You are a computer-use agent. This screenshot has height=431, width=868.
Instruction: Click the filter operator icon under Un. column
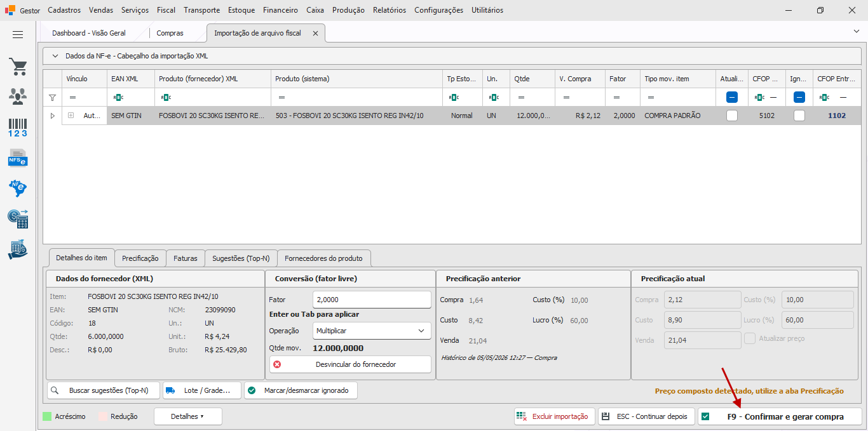[492, 97]
